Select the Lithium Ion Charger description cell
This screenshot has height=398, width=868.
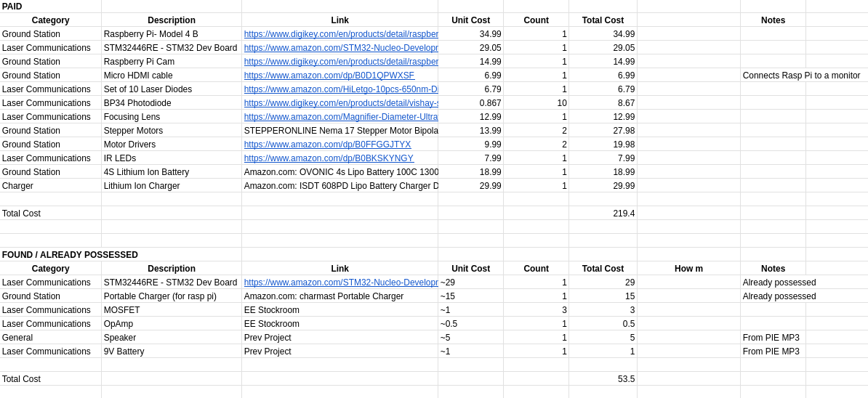tap(171, 186)
